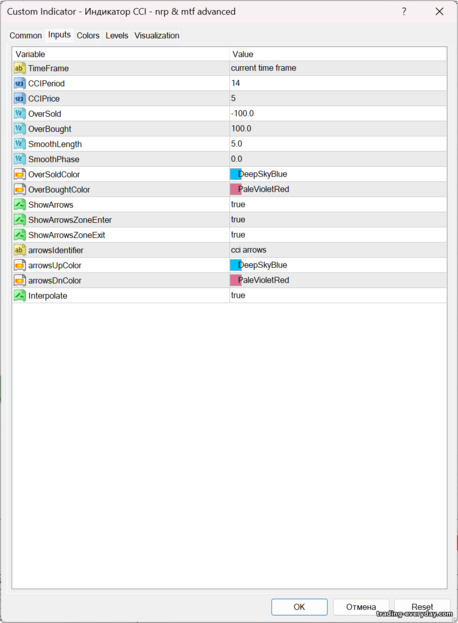Open the Common tab

25,35
